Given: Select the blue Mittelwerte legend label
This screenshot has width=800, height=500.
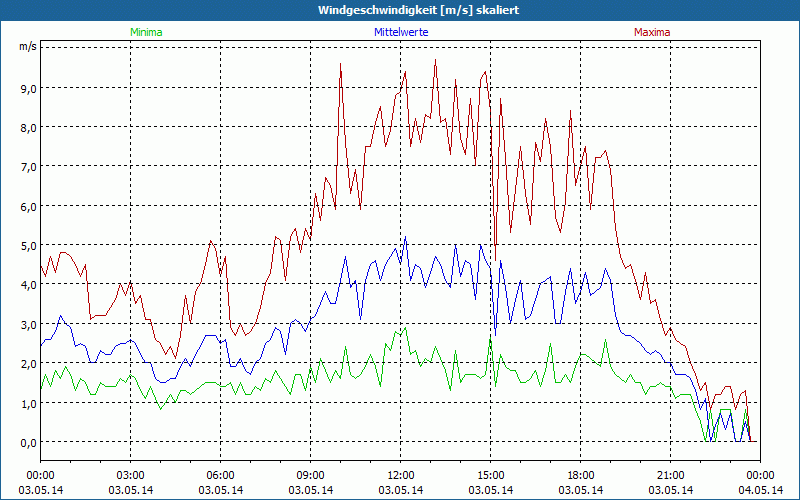Looking at the screenshot, I should 400,32.
